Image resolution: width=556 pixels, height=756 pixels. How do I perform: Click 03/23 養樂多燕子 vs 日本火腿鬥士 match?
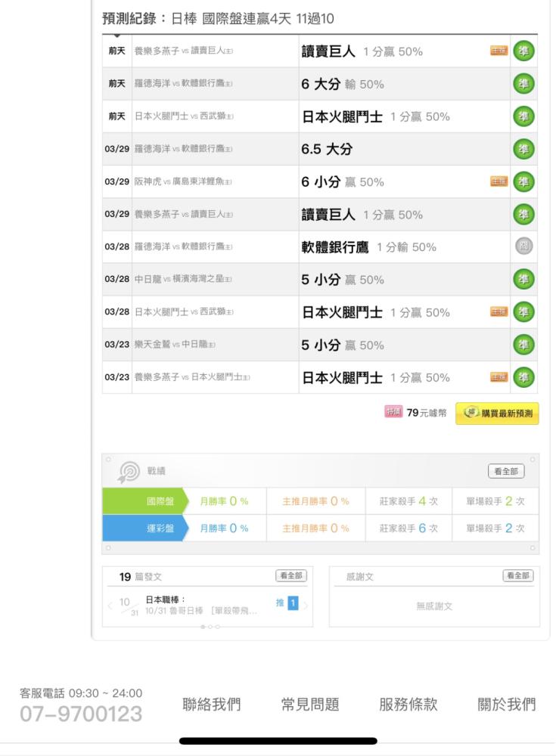[192, 377]
